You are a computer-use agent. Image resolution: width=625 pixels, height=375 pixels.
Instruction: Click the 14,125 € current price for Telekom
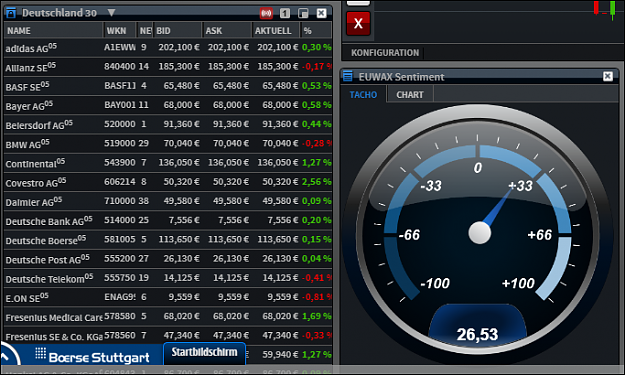point(280,278)
